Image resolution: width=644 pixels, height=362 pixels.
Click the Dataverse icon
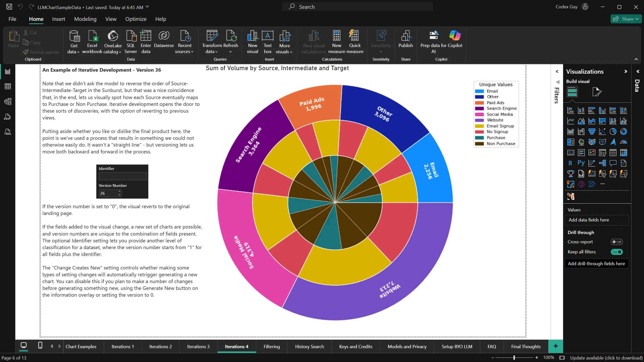[164, 39]
